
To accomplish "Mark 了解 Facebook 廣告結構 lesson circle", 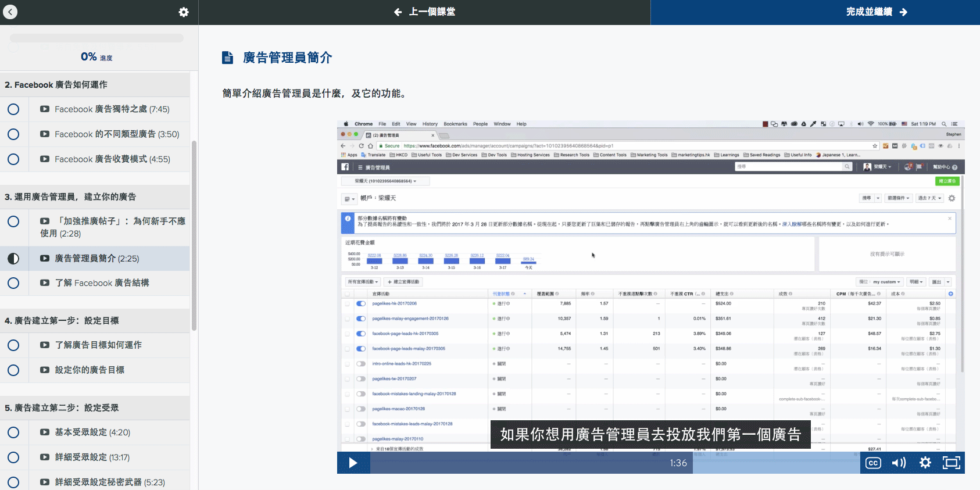I will pyautogui.click(x=13, y=283).
